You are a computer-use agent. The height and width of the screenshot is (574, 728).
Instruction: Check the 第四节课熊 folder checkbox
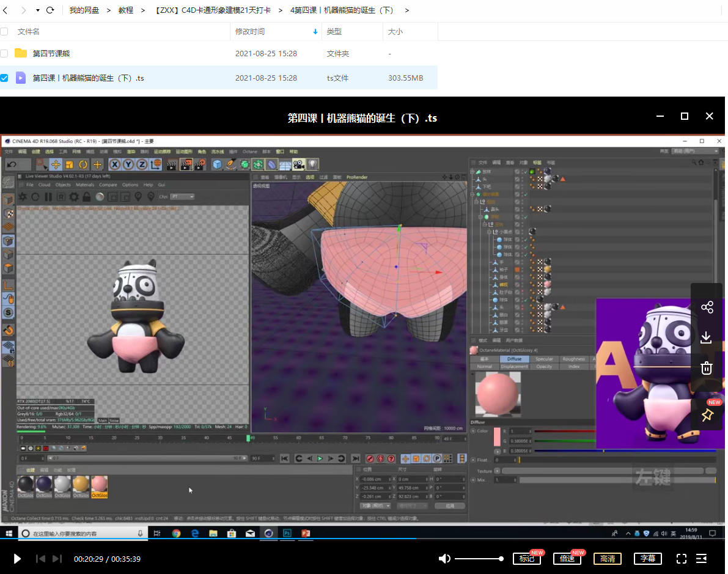click(4, 53)
